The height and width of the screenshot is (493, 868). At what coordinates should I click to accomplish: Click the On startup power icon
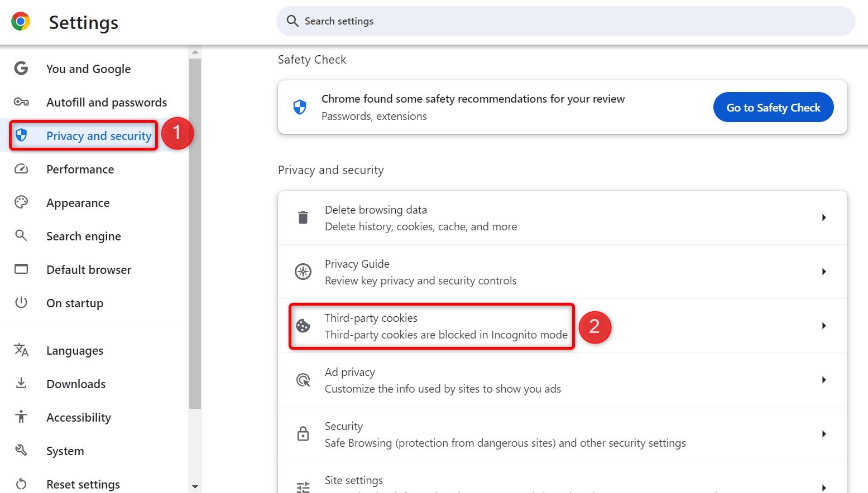[x=21, y=303]
